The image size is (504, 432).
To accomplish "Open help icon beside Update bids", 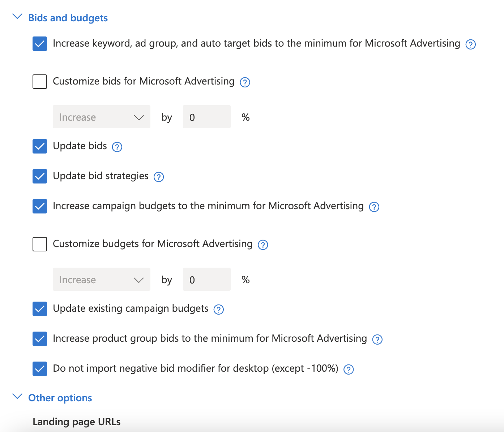I will click(x=117, y=147).
